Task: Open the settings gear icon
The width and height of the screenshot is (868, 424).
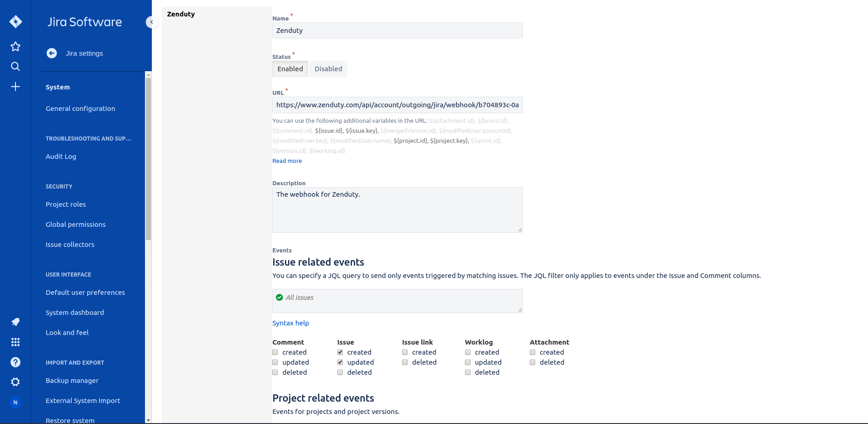Action: click(15, 382)
